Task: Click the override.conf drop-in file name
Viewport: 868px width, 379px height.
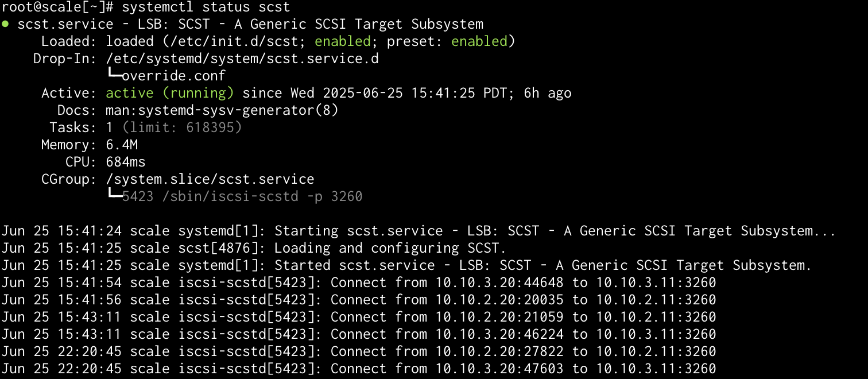Action: 174,76
